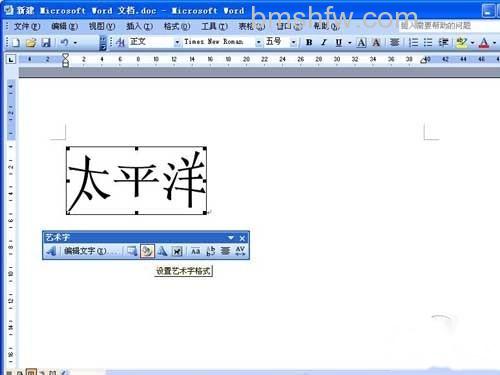500x375 pixels.
Task: Create a new blank document
Action: click(x=16, y=42)
